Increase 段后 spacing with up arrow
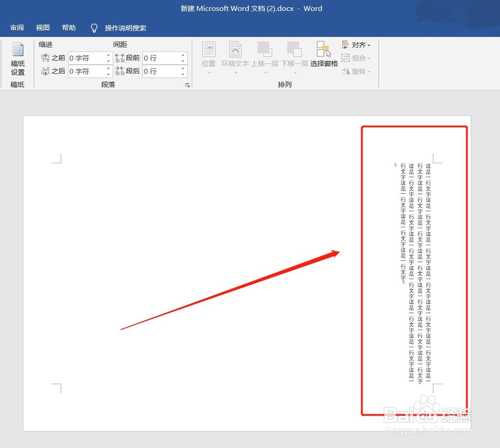This screenshot has width=500, height=448. coord(183,68)
